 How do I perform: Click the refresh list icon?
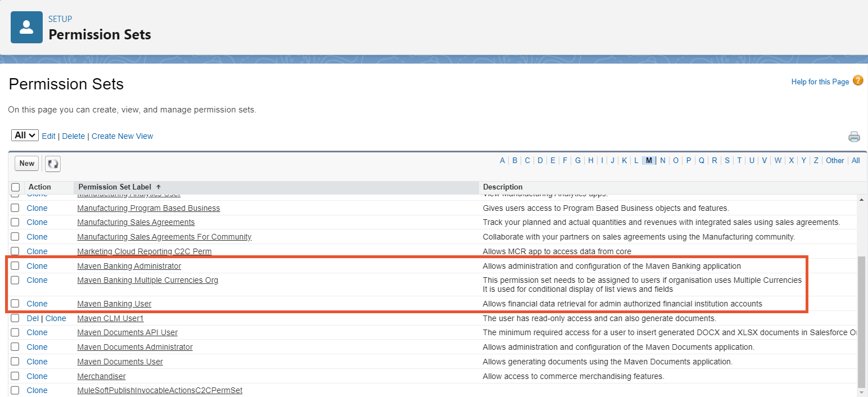[x=53, y=164]
